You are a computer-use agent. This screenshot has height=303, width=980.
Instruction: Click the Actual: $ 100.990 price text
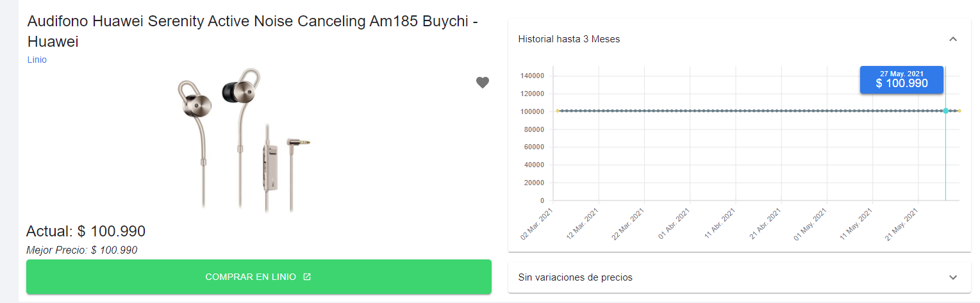pyautogui.click(x=86, y=231)
